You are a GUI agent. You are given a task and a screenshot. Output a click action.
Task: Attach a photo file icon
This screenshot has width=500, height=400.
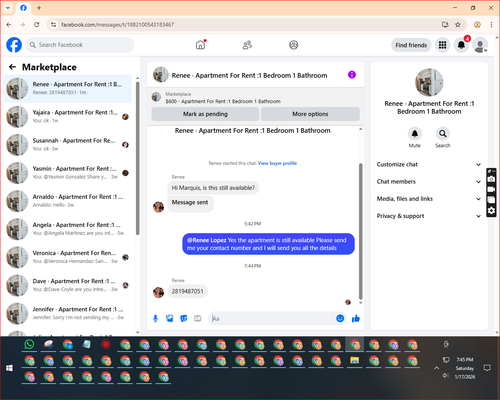(x=170, y=319)
